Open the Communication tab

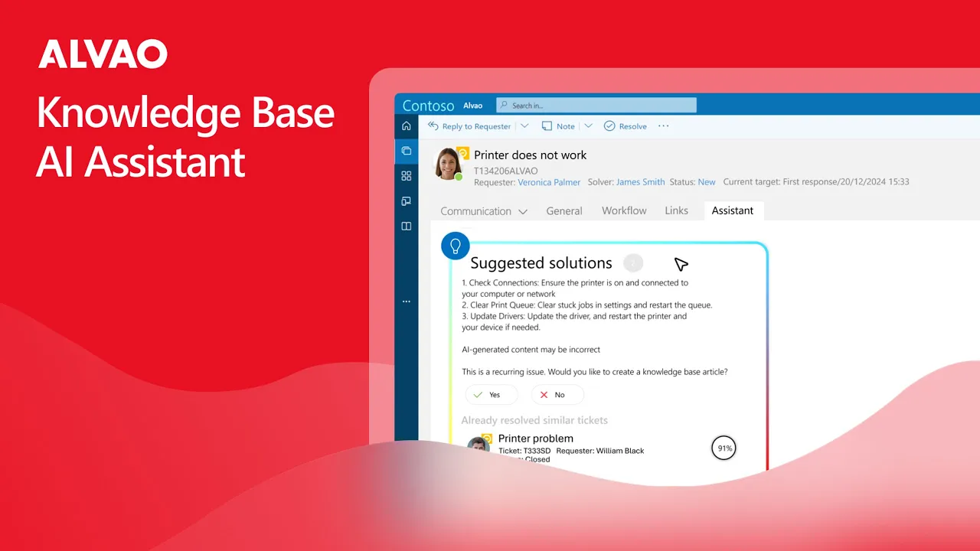coord(475,211)
